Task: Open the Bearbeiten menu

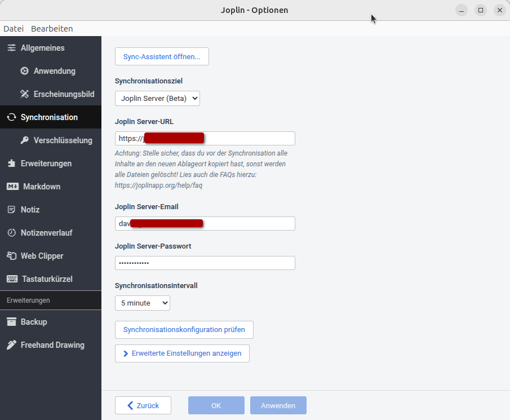Action: point(52,29)
